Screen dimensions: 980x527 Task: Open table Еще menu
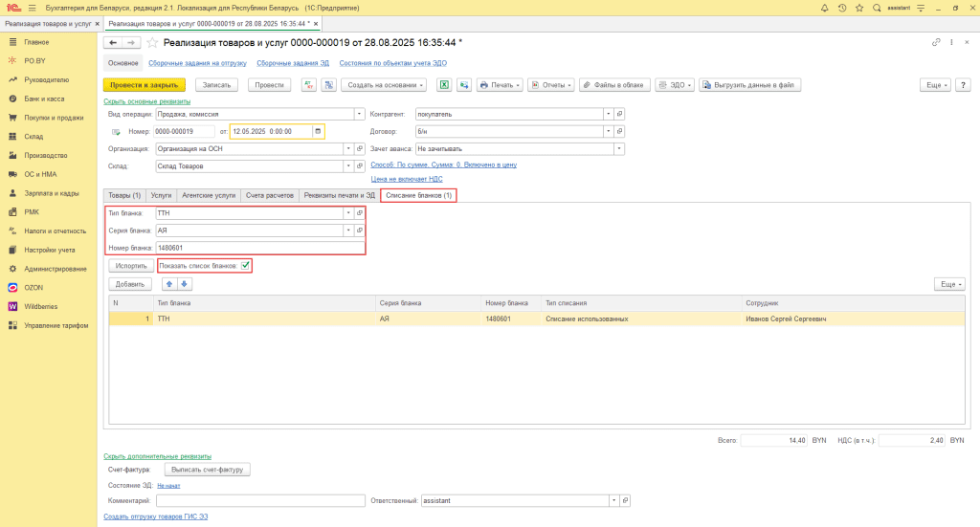pyautogui.click(x=949, y=284)
